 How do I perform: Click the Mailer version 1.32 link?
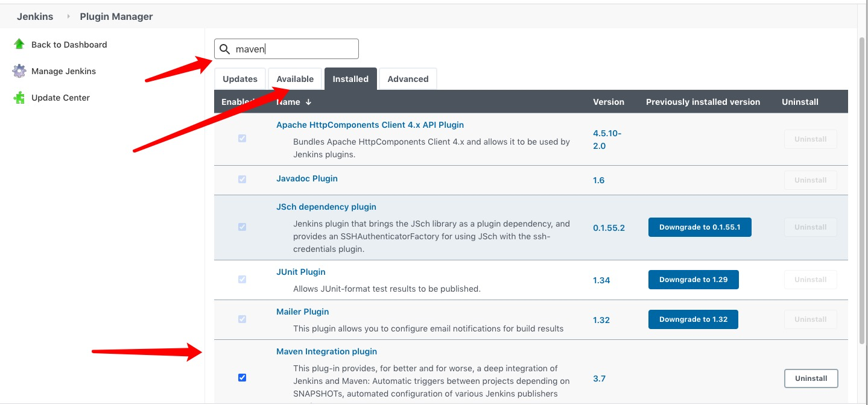tap(601, 320)
